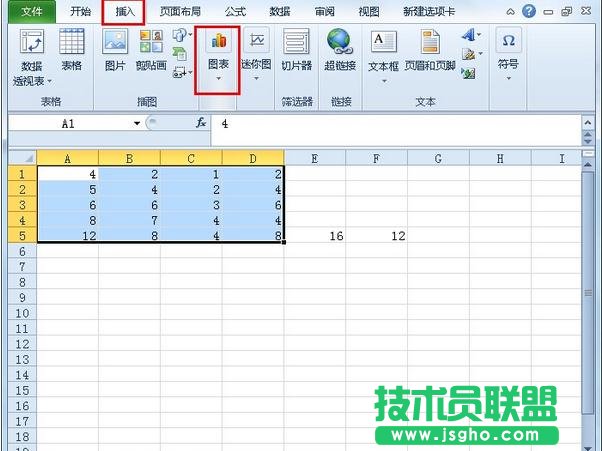This screenshot has height=451, width=602.
Task: Select row 10 header
Action: click(22, 313)
